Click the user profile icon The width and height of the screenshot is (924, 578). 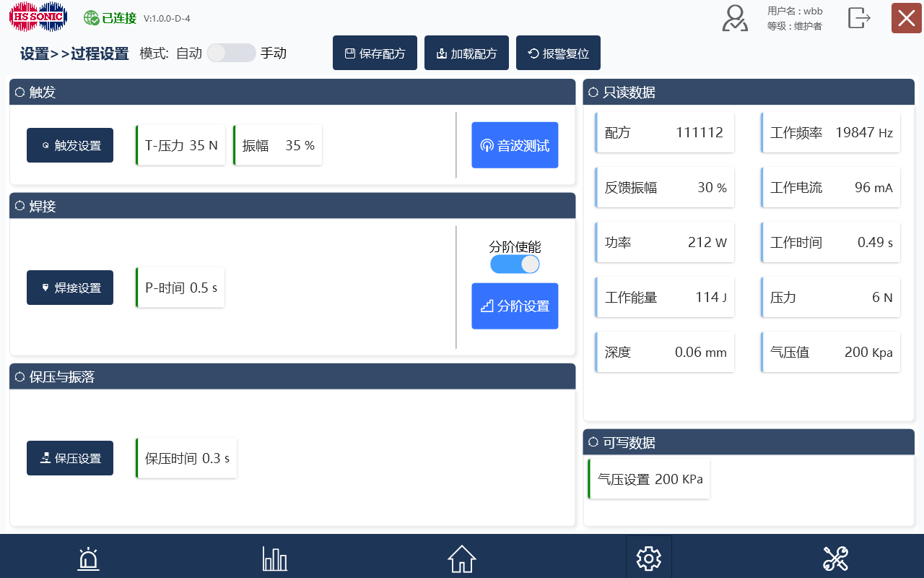coord(734,19)
